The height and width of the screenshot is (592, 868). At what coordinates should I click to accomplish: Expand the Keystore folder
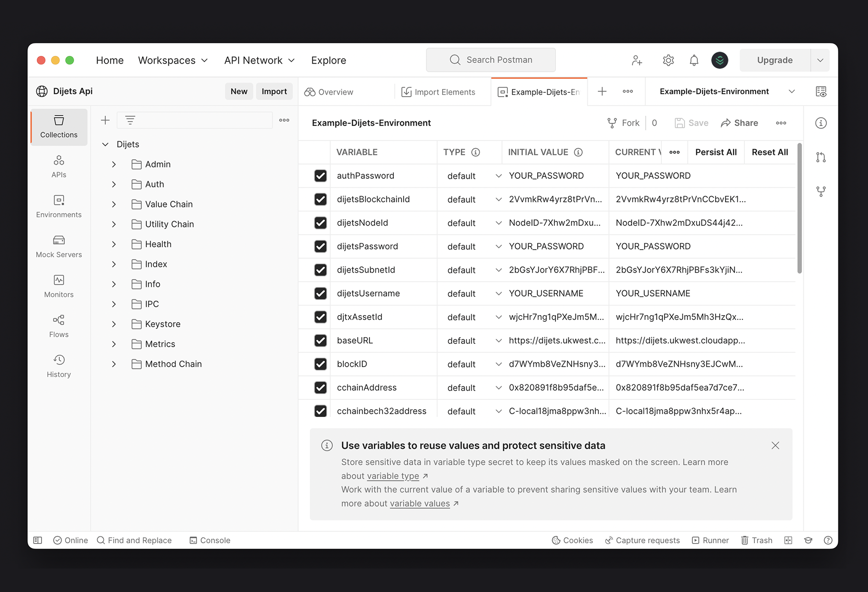point(114,324)
